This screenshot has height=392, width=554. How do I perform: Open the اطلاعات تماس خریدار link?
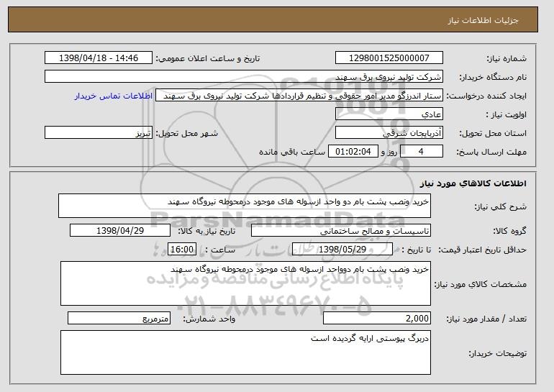[x=114, y=96]
